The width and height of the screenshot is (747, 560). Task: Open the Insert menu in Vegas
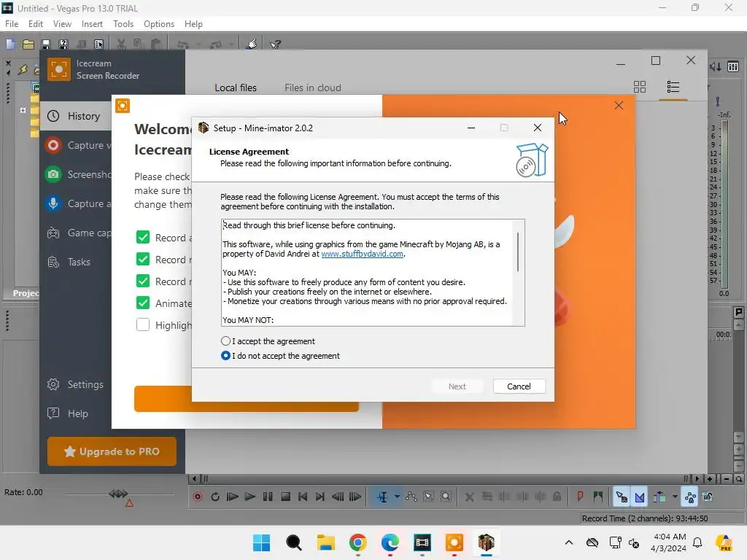click(92, 24)
